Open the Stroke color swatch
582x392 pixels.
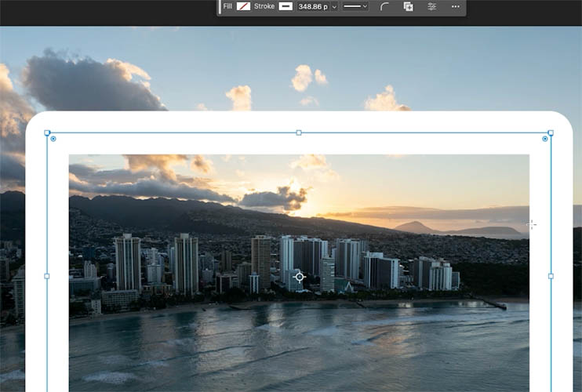coord(286,6)
